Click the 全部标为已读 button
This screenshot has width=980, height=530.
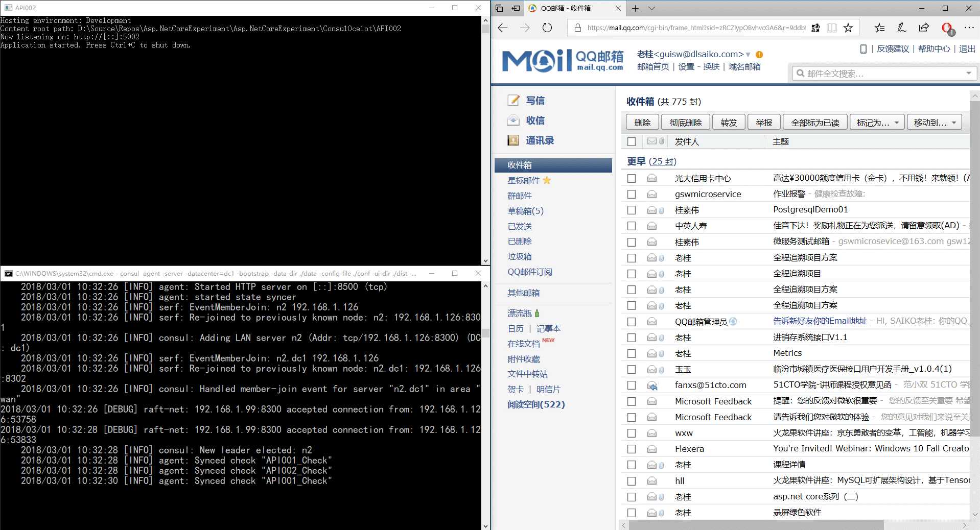[x=815, y=123]
